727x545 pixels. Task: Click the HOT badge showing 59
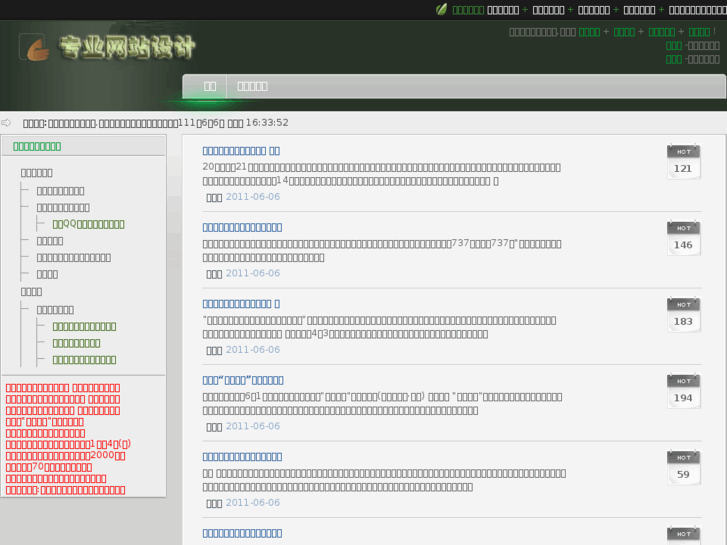(x=683, y=468)
